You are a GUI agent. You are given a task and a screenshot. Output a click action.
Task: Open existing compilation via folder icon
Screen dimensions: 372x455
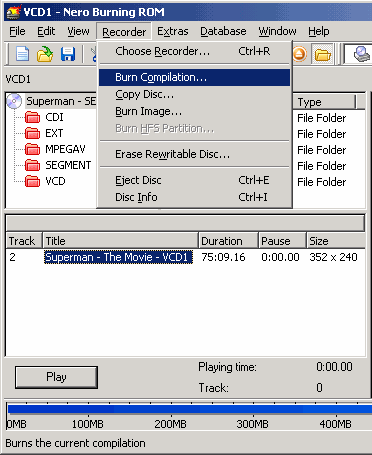click(x=45, y=54)
